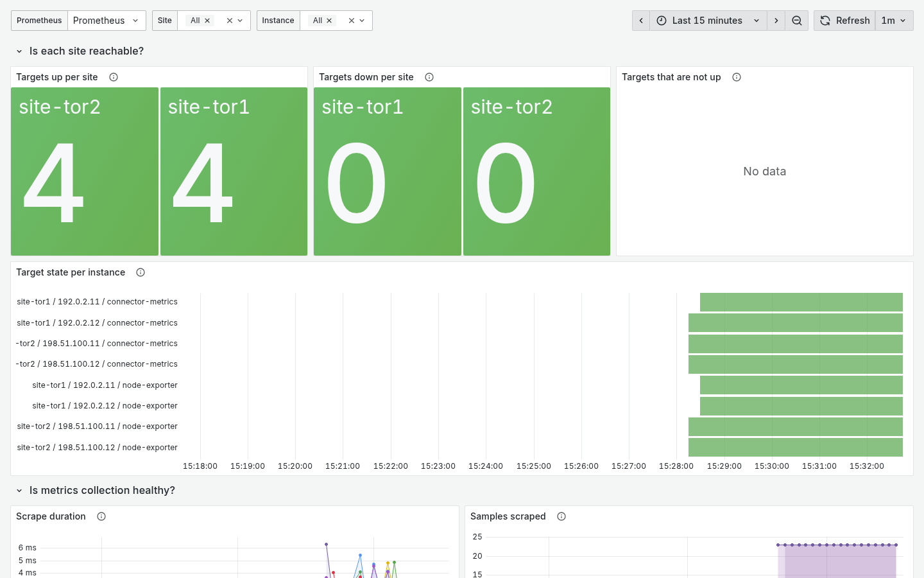Click the Refresh dashboard button
Image resolution: width=924 pixels, height=578 pixels.
tap(844, 21)
